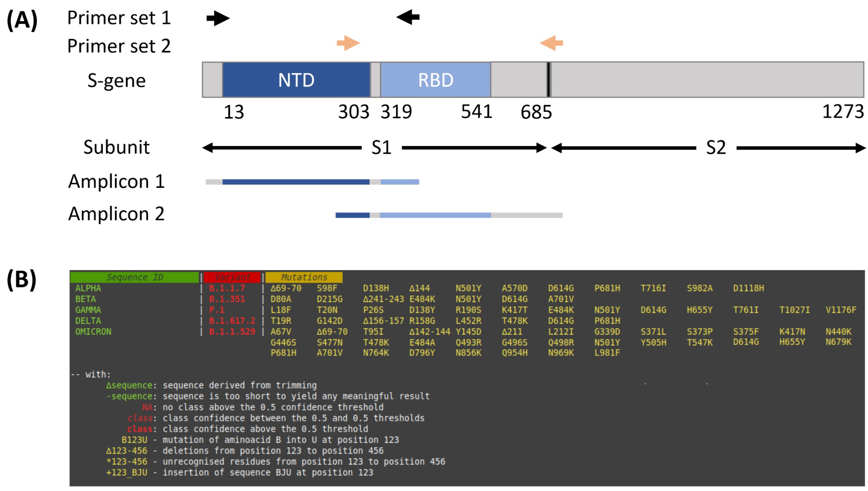Click the red Variant column header
This screenshot has height=491, width=868.
click(x=232, y=277)
